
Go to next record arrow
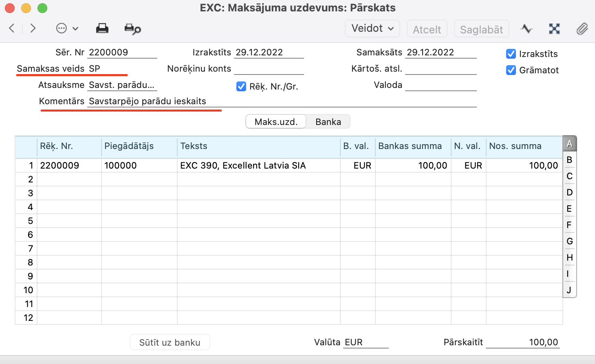click(x=33, y=28)
